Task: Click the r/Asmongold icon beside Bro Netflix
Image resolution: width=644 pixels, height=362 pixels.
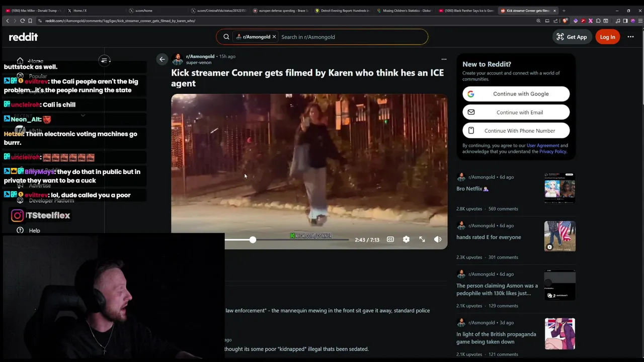Action: [461, 177]
